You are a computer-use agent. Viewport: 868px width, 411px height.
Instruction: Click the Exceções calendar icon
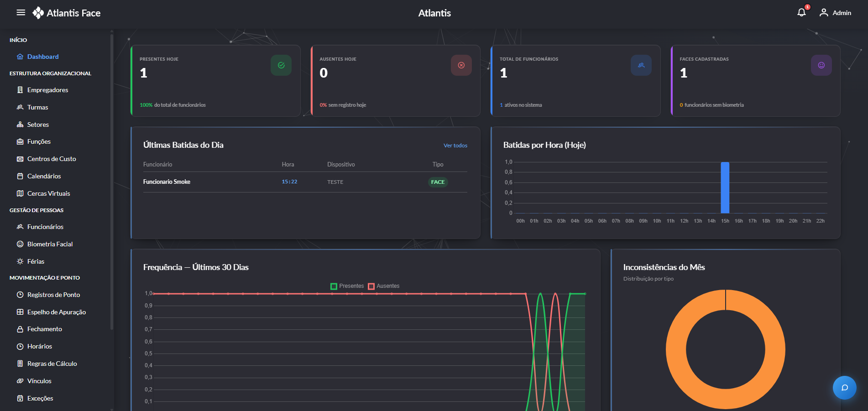(x=20, y=398)
